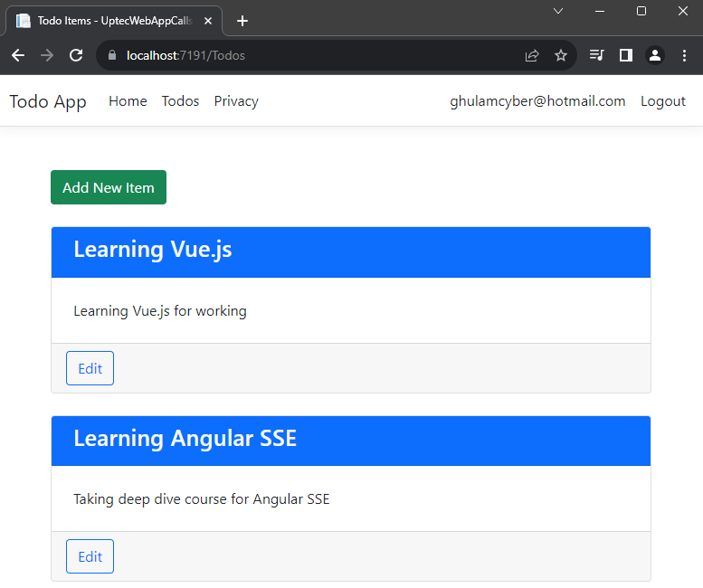The width and height of the screenshot is (703, 588).
Task: Open the Chrome profile avatar icon
Action: point(654,55)
